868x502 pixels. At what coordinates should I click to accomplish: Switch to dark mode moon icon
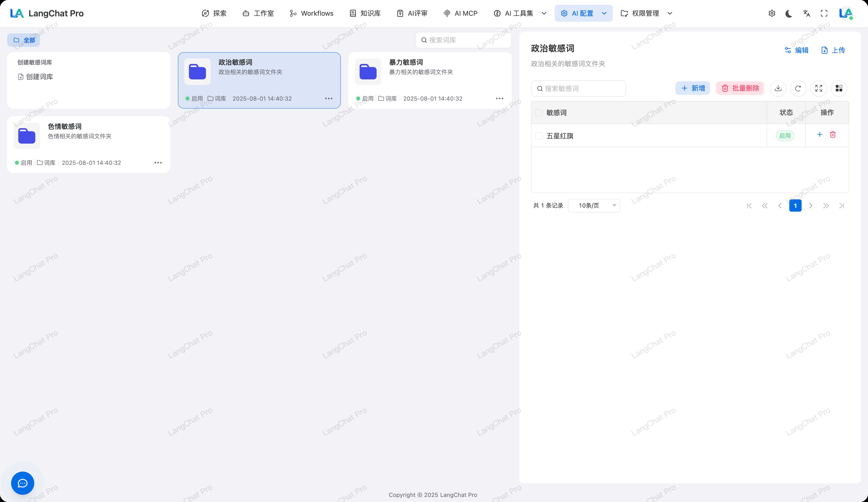pyautogui.click(x=788, y=14)
